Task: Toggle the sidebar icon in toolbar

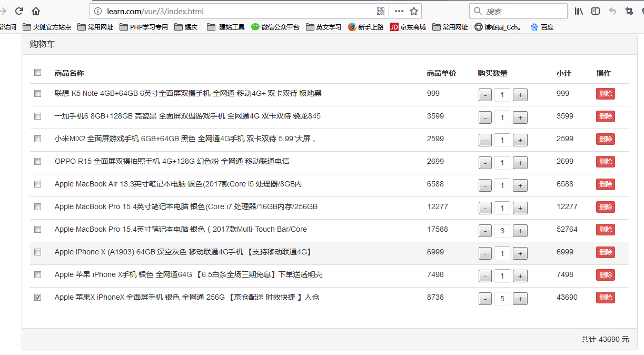Action: click(596, 11)
